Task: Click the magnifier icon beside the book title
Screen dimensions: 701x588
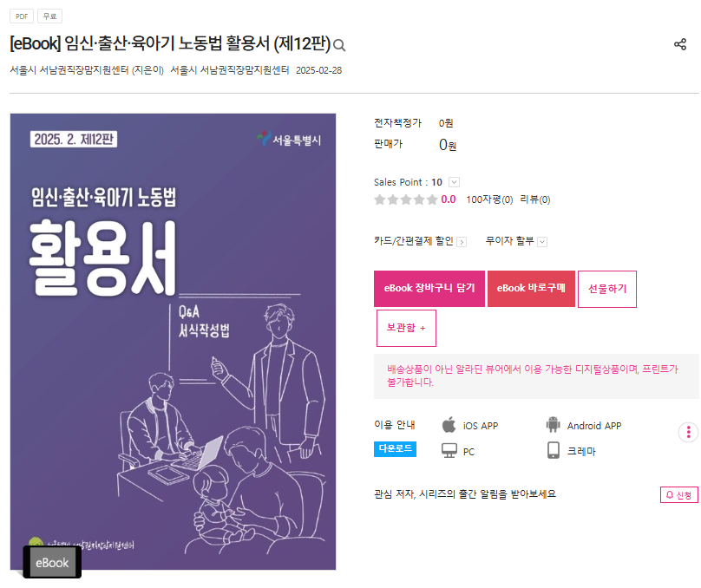Action: [339, 45]
